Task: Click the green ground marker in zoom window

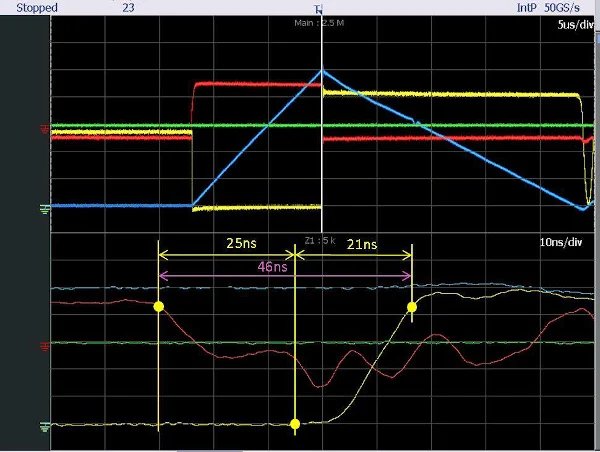Action: (x=44, y=426)
